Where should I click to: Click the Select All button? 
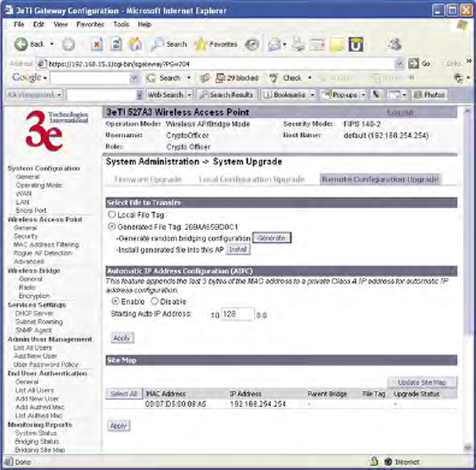point(124,394)
